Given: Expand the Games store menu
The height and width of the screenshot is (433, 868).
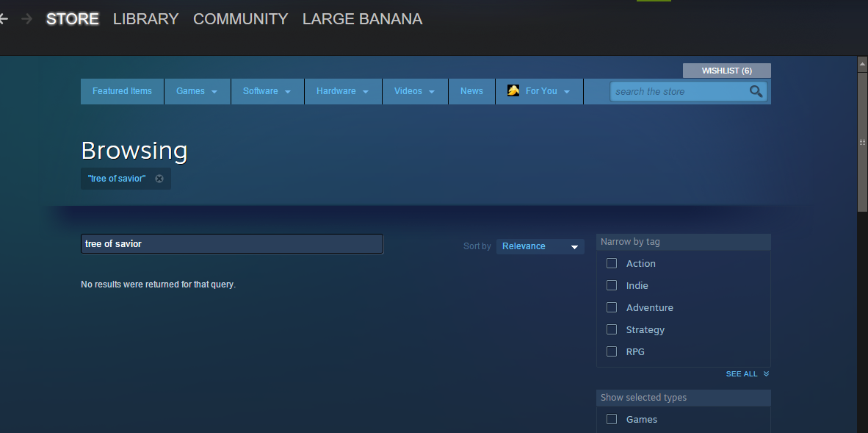Looking at the screenshot, I should pos(197,91).
